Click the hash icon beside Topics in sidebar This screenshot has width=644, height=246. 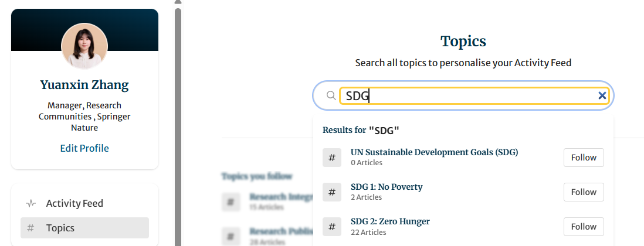tap(31, 228)
